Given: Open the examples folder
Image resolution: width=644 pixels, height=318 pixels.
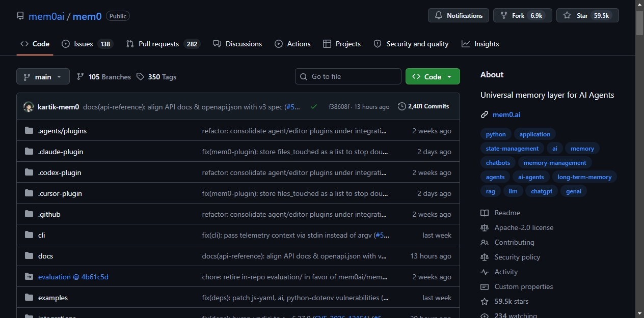Looking at the screenshot, I should [x=53, y=298].
